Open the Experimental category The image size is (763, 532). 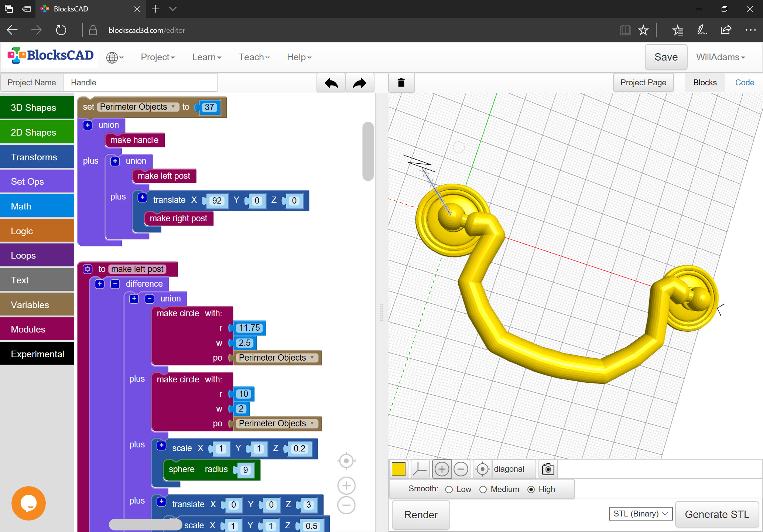point(37,354)
